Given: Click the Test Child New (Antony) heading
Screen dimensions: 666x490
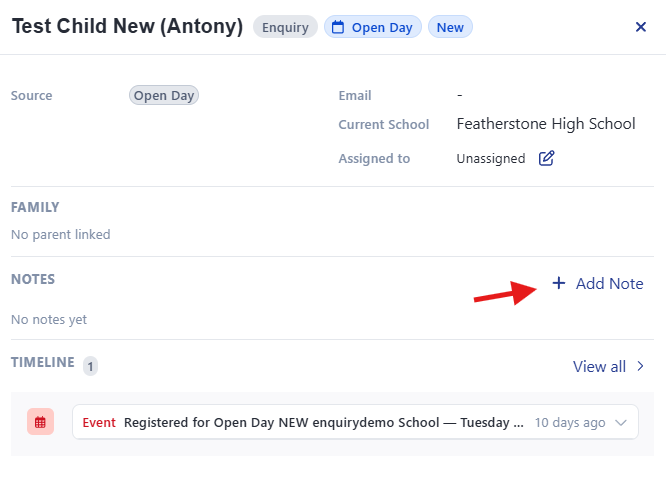Looking at the screenshot, I should (127, 26).
